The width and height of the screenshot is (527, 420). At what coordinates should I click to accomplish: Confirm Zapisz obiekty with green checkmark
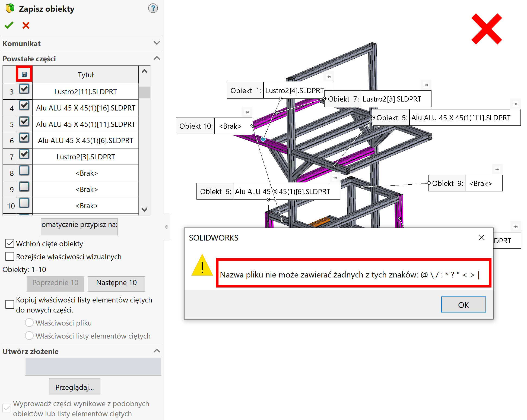pyautogui.click(x=9, y=25)
